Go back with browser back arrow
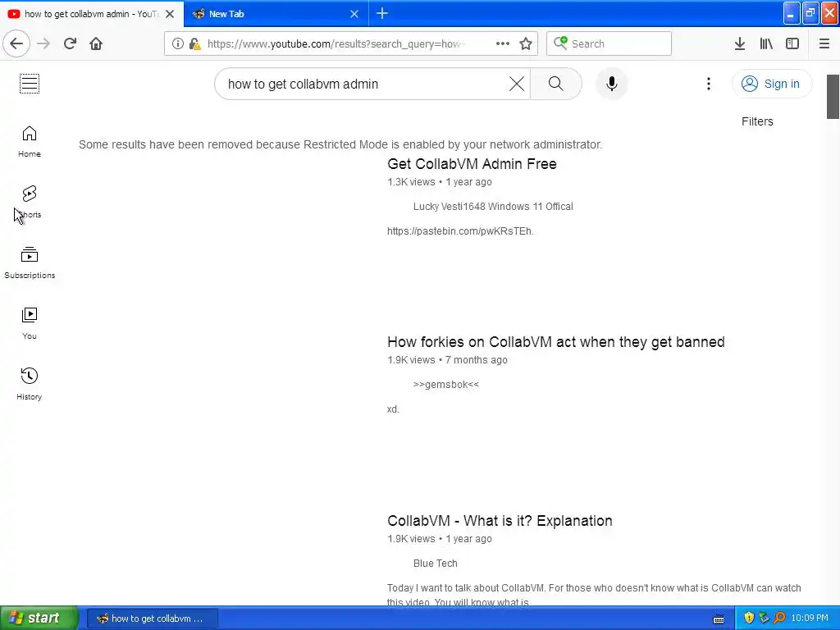840x630 pixels. (x=16, y=43)
